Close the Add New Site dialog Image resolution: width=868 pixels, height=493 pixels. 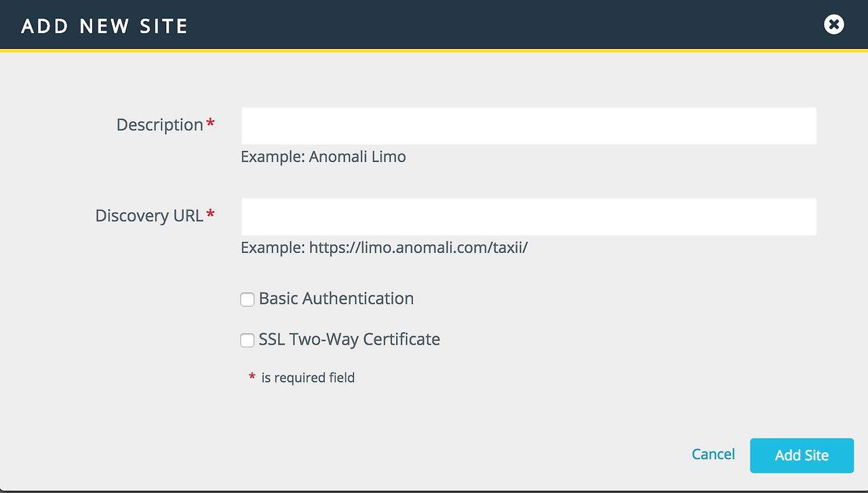click(x=834, y=25)
